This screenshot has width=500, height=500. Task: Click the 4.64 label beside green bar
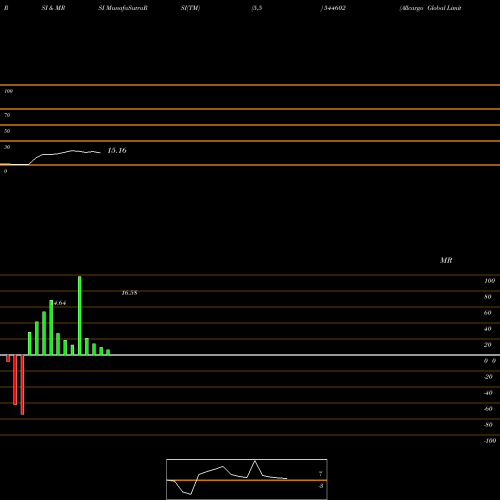tap(60, 303)
